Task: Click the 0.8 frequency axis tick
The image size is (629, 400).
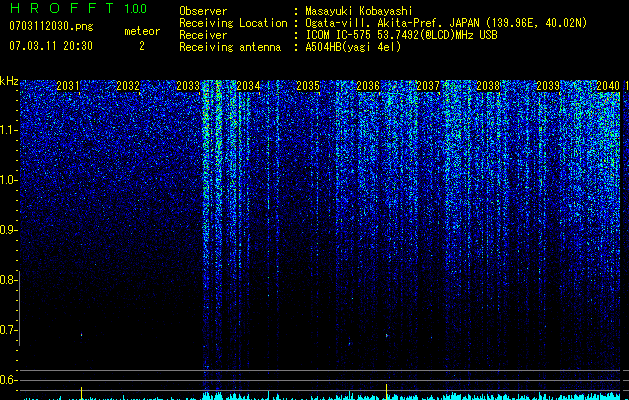Action: click(9, 280)
